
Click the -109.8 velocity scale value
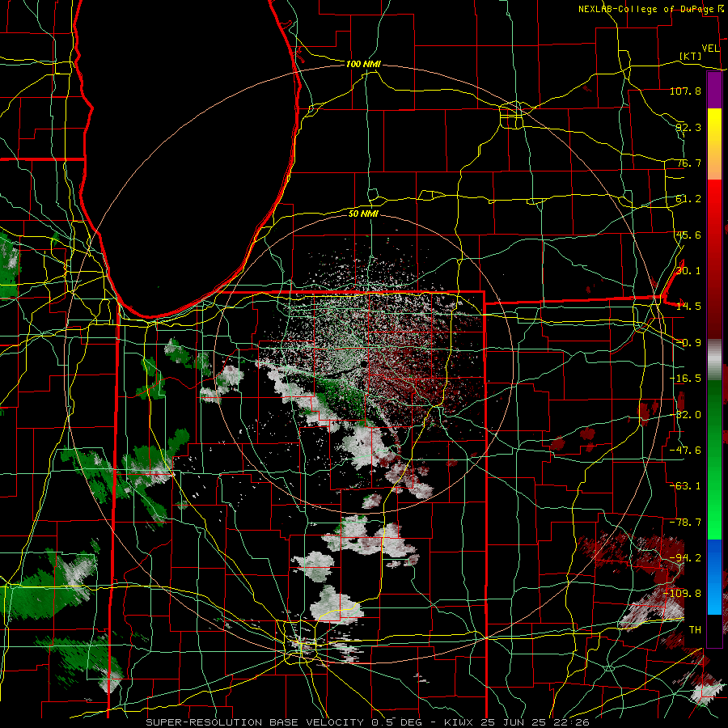(683, 594)
